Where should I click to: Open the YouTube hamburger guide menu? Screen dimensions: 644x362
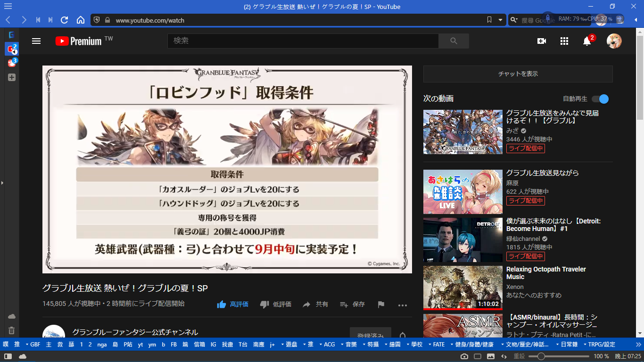click(x=36, y=41)
